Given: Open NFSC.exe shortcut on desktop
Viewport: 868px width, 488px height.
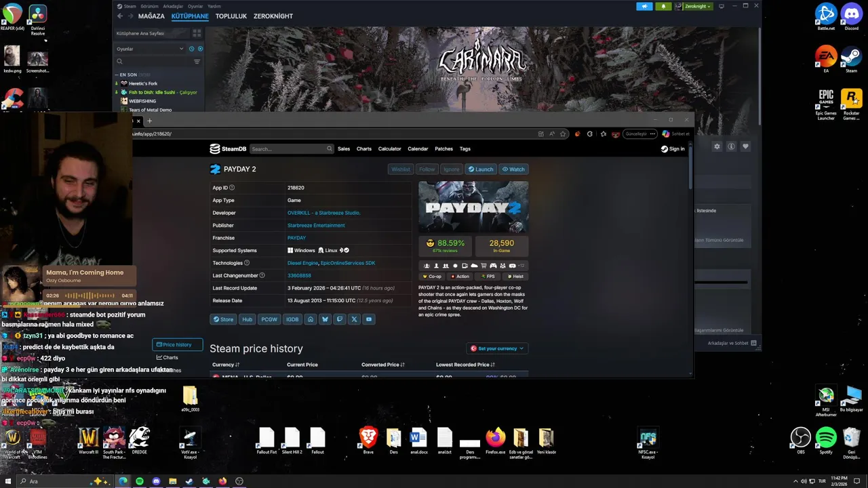Looking at the screenshot, I should (648, 443).
